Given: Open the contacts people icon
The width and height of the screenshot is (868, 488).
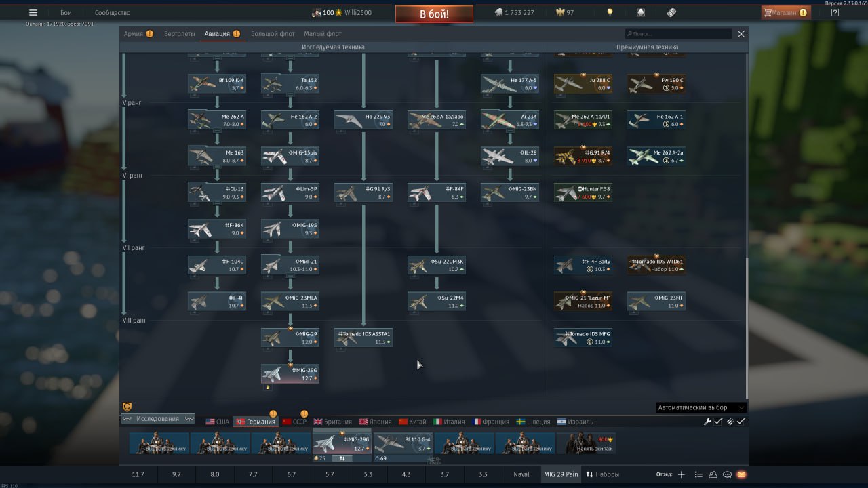Looking at the screenshot, I should (x=713, y=474).
